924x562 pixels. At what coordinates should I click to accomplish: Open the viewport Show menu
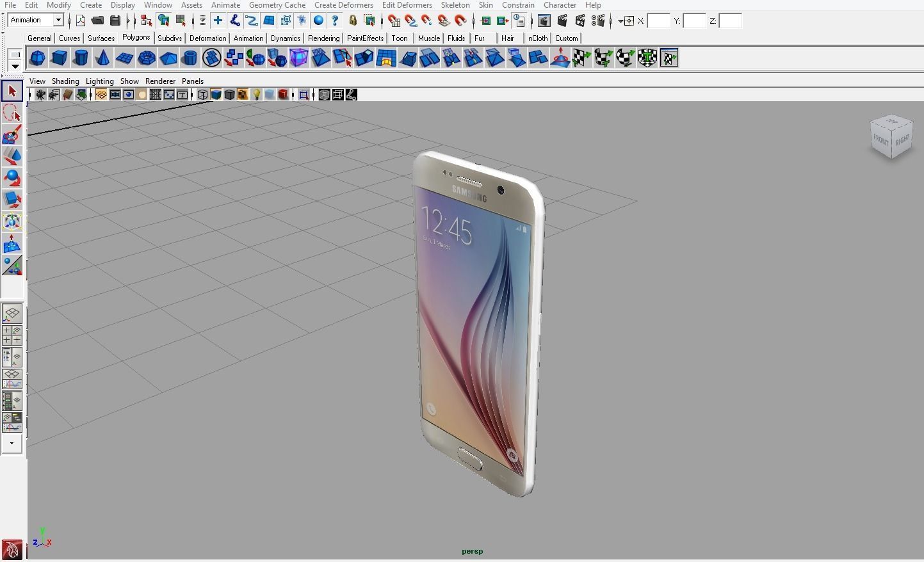(x=129, y=81)
